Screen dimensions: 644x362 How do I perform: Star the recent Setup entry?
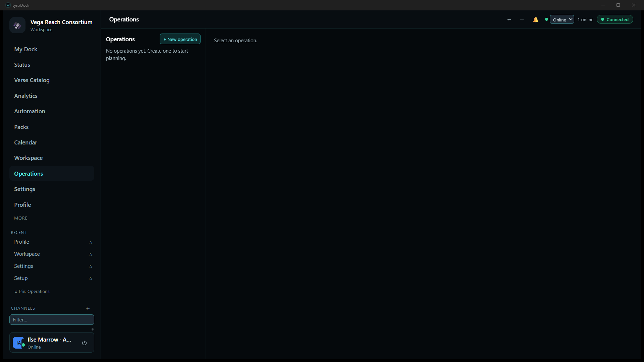[91, 279]
